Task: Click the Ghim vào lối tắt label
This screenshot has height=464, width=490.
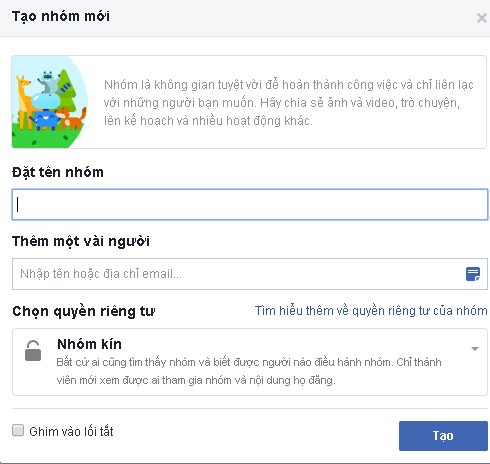Action: pos(71,431)
